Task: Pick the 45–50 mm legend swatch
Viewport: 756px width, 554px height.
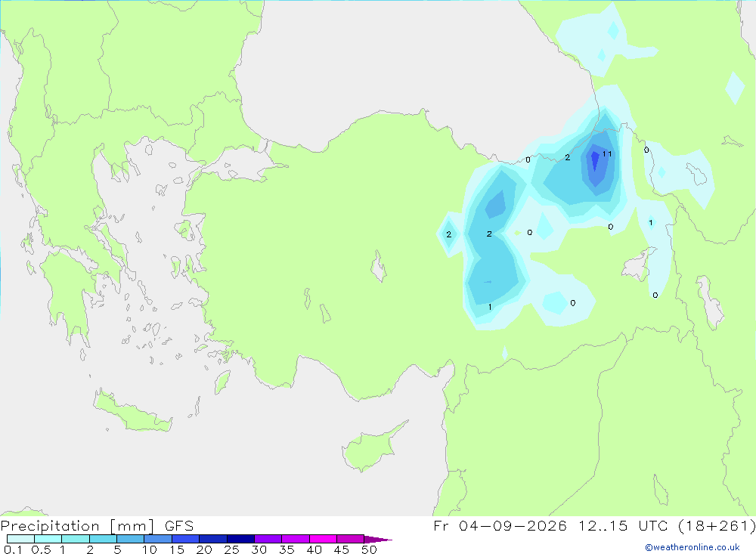Action: (x=350, y=539)
